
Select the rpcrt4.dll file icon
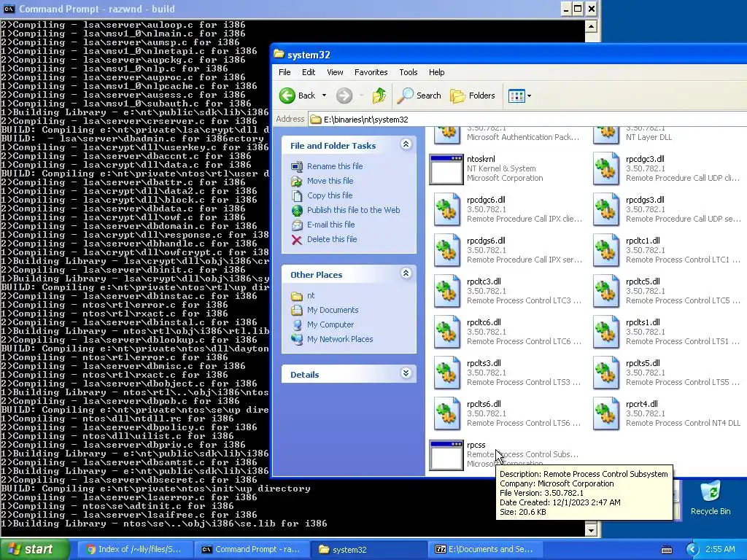[x=605, y=414]
